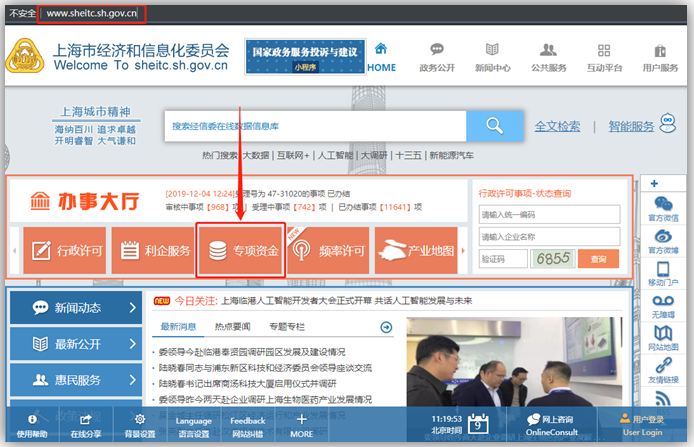Screen dimensions: 694x447
Task: Open 产业地图 tile
Action: (x=416, y=250)
